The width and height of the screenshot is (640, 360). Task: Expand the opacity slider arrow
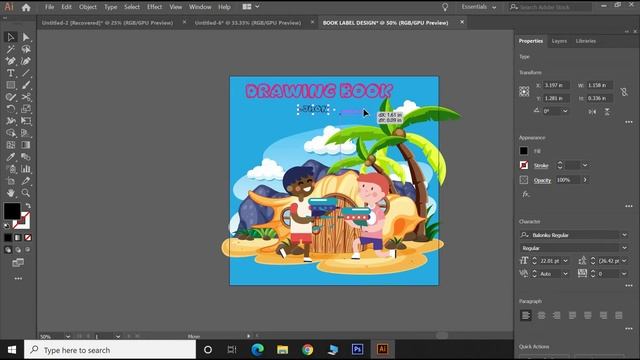point(585,180)
